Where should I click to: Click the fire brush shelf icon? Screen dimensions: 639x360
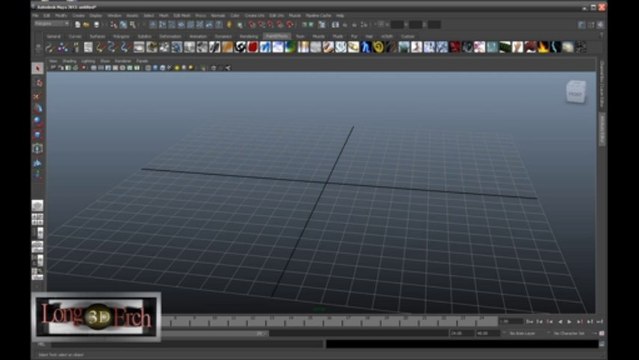(x=543, y=47)
